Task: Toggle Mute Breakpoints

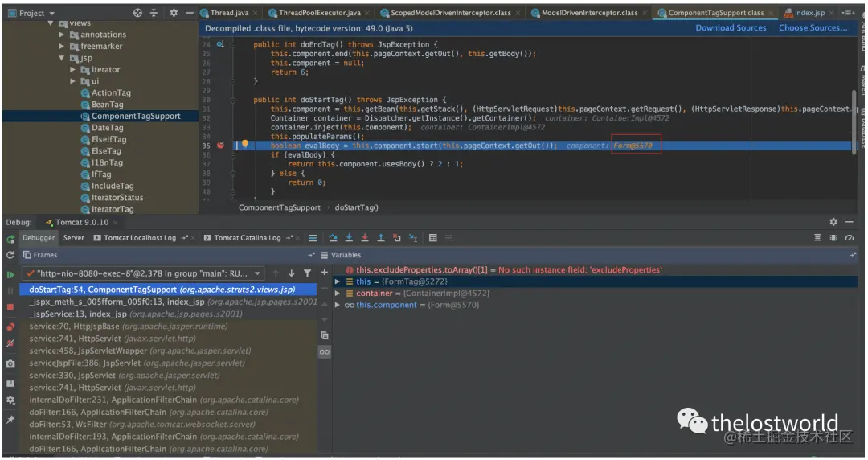Action: pyautogui.click(x=10, y=343)
